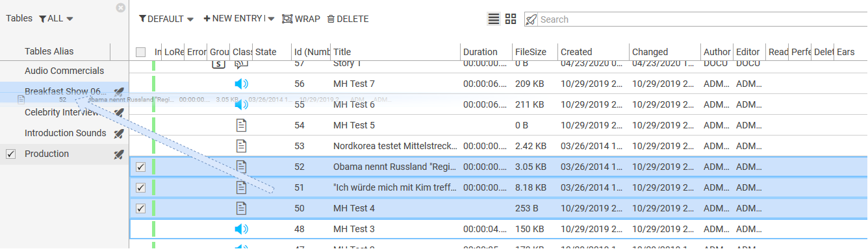Switch to list view layout icon
The height and width of the screenshot is (249, 868).
tap(494, 19)
